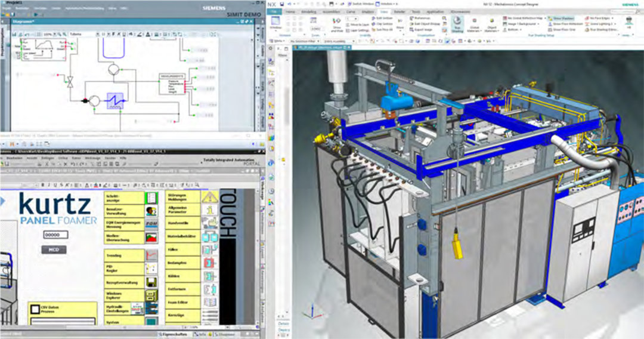Open the Image 1 Background dropdown in NX

pyautogui.click(x=522, y=24)
